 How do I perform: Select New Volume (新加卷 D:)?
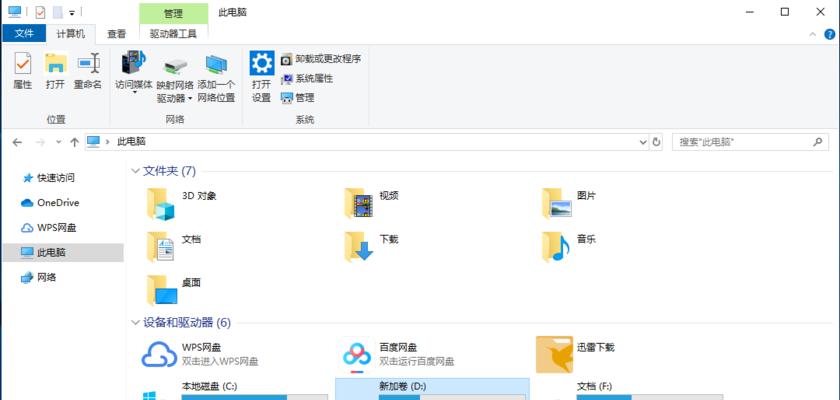432,389
